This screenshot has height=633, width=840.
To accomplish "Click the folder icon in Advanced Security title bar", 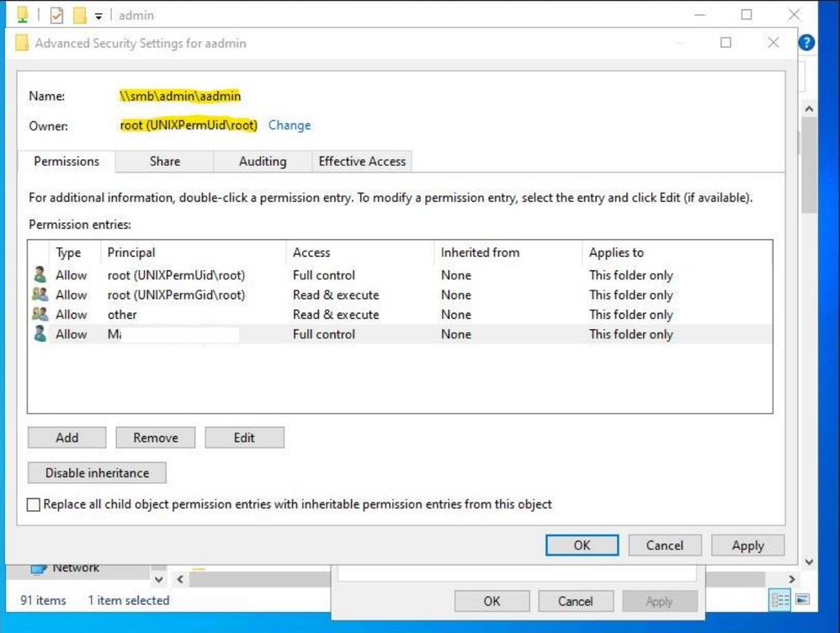I will (x=22, y=43).
